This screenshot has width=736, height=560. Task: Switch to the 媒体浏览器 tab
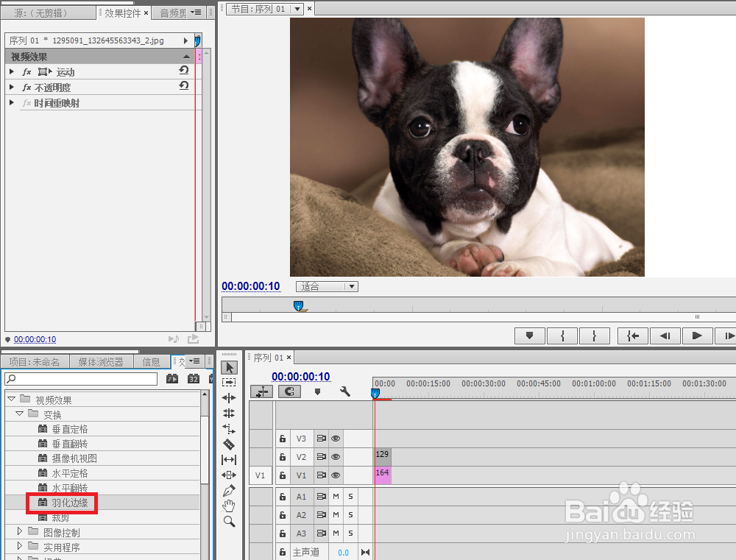[x=100, y=362]
